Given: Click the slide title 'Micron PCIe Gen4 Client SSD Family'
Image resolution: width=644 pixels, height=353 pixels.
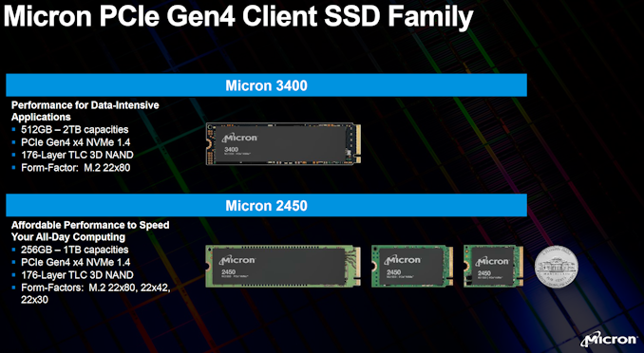Looking at the screenshot, I should click(238, 16).
